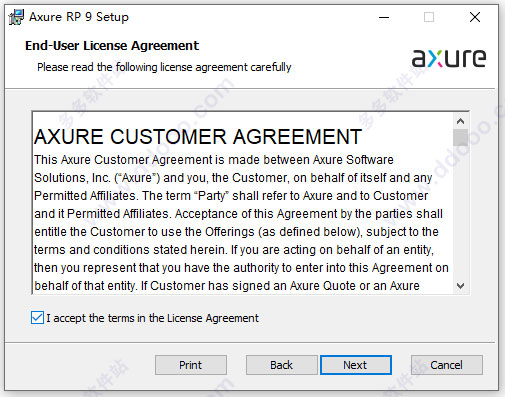Click the AXURE CUSTOMER AGREEMENT heading
The height and width of the screenshot is (397, 505).
point(198,137)
